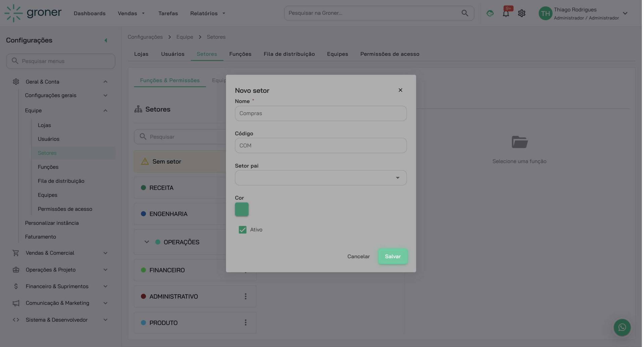Open the Relatórios menu
644x347 pixels.
point(207,13)
